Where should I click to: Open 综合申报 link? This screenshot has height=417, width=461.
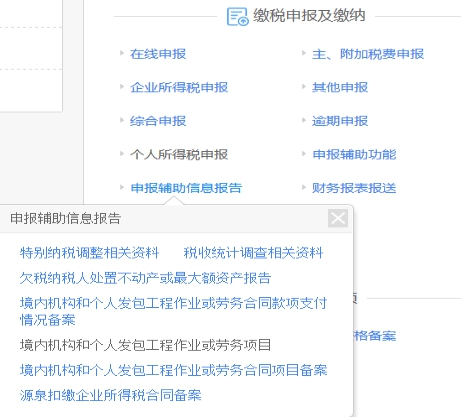158,121
